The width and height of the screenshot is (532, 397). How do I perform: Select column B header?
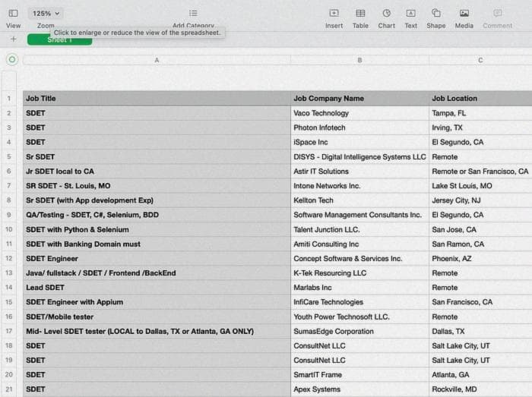tap(359, 60)
